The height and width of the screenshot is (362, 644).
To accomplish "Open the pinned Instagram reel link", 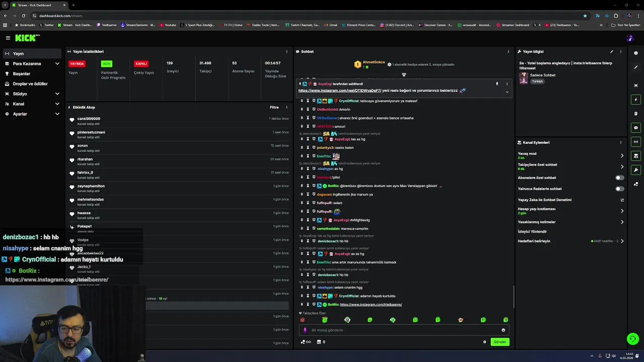I will (x=340, y=90).
